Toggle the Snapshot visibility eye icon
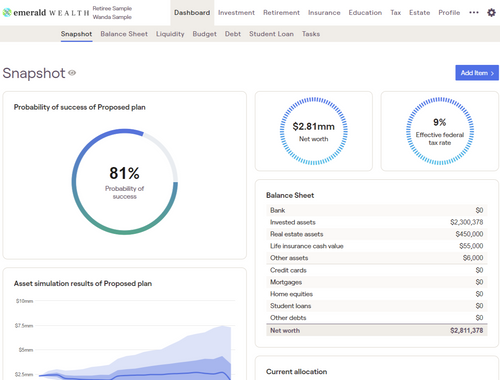 72,73
